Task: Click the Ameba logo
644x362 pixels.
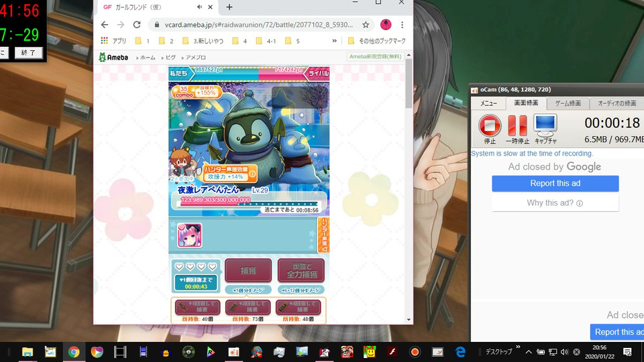Action: (113, 58)
